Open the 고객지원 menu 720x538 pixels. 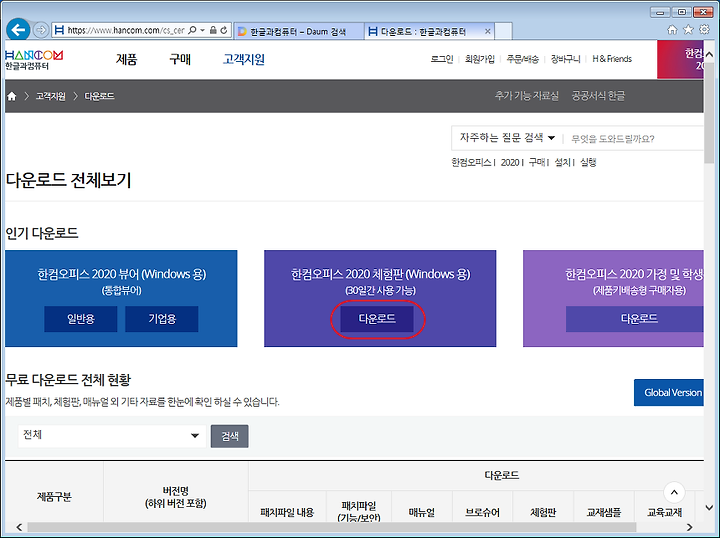(243, 59)
